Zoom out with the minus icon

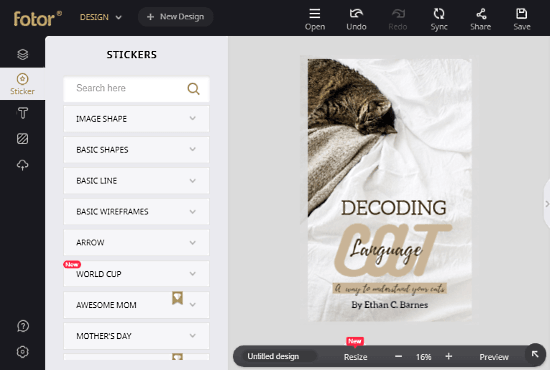click(x=398, y=356)
